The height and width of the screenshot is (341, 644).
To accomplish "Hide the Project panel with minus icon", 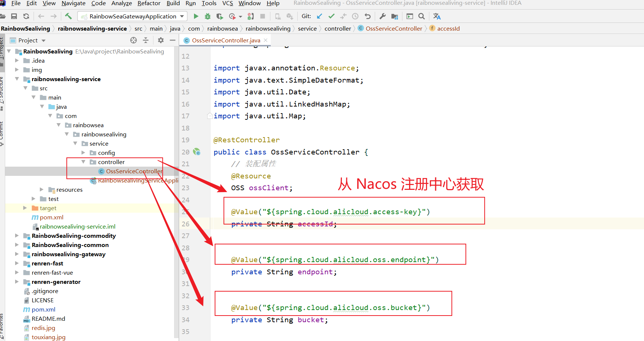I will [173, 40].
